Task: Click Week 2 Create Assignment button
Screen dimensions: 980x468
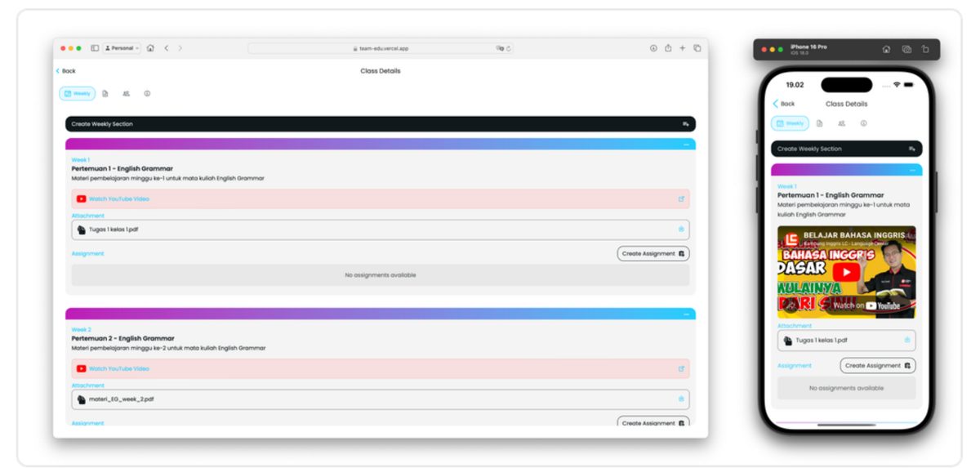Action: (653, 422)
